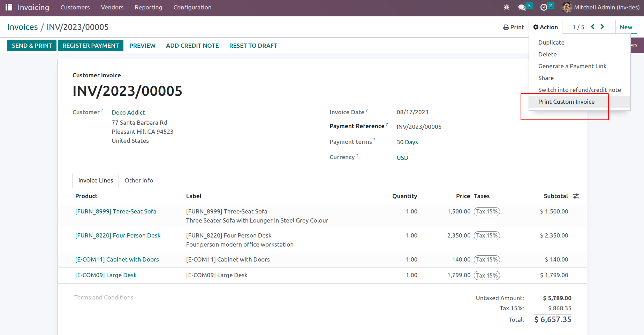The width and height of the screenshot is (644, 335).
Task: Select Duplicate from the Action menu
Action: click(x=551, y=42)
